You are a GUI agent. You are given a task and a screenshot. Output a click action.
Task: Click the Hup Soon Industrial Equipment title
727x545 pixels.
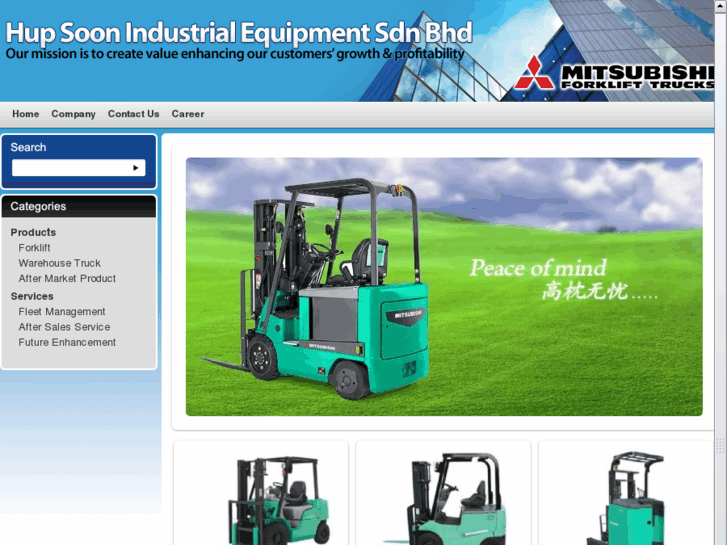point(239,33)
